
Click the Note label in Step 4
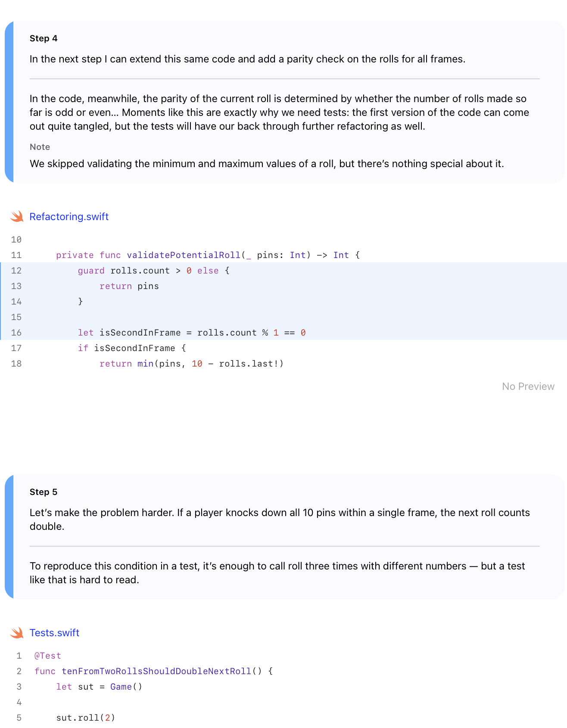pyautogui.click(x=40, y=147)
